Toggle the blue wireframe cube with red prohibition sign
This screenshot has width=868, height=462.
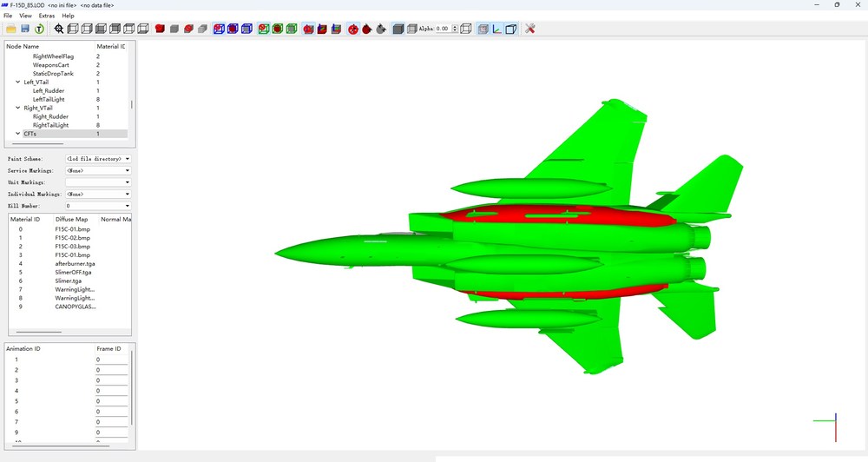coord(219,29)
